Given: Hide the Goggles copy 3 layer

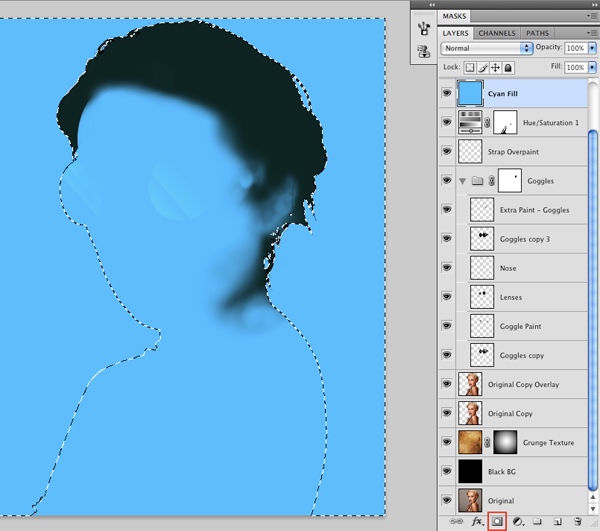Looking at the screenshot, I should click(x=447, y=238).
